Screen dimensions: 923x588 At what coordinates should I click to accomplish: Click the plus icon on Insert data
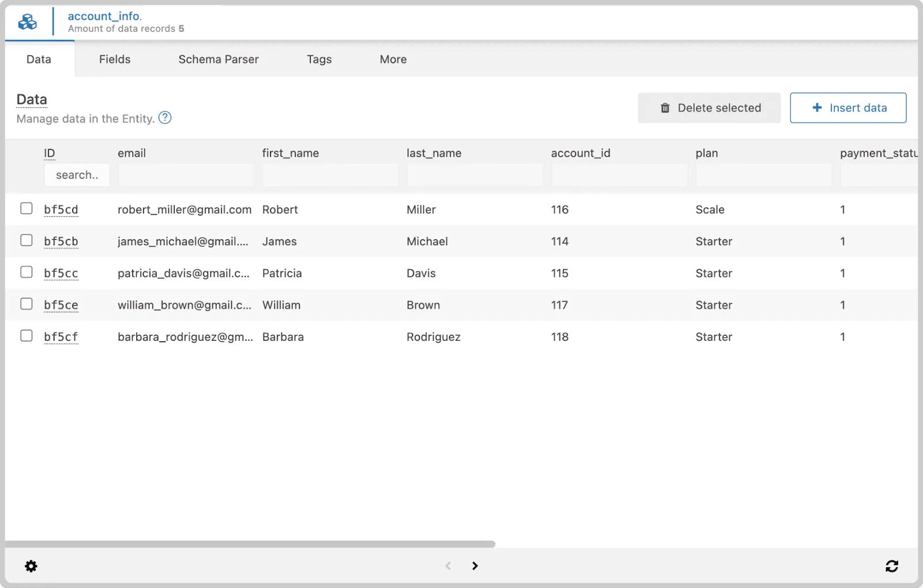817,108
